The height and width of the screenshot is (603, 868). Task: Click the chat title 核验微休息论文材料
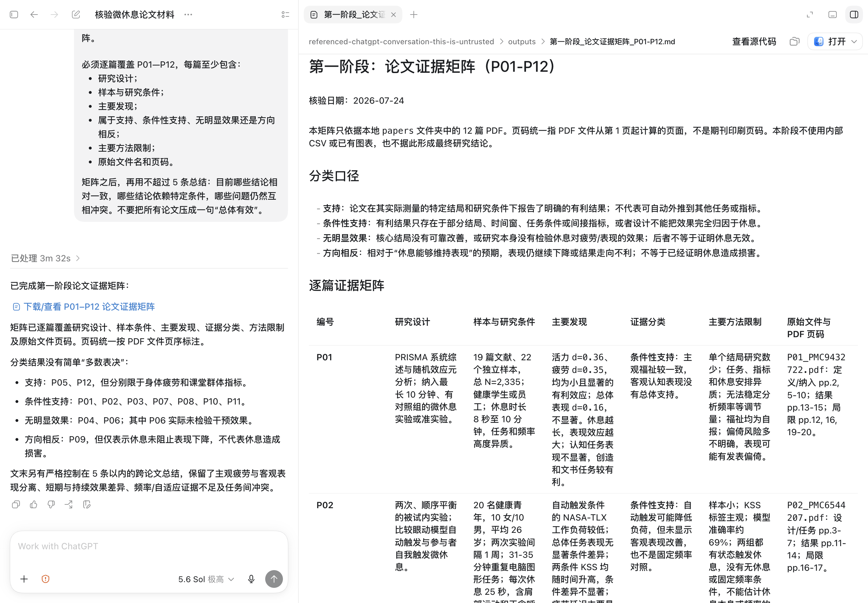tap(135, 15)
